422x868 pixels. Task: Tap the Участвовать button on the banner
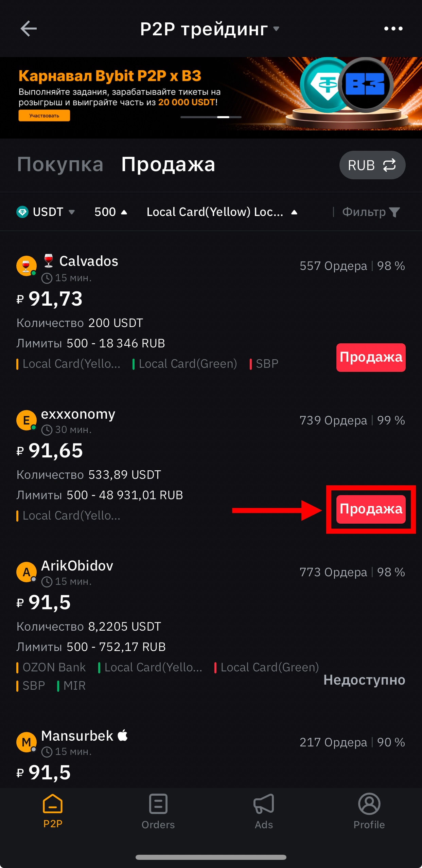44,115
